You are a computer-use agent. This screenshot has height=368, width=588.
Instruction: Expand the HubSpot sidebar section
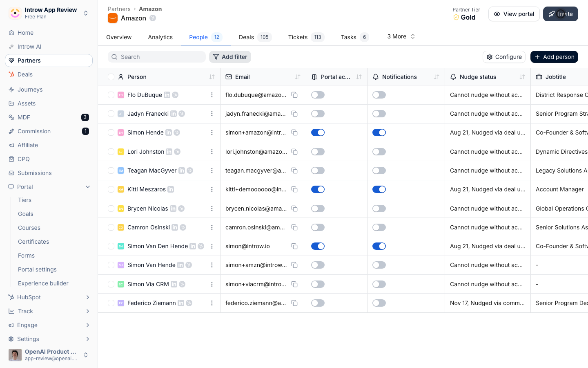pyautogui.click(x=88, y=297)
